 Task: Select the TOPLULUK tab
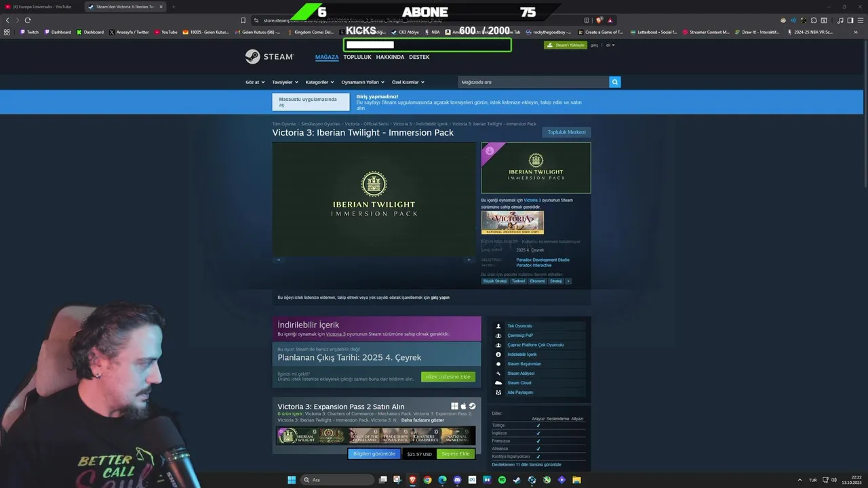(357, 57)
